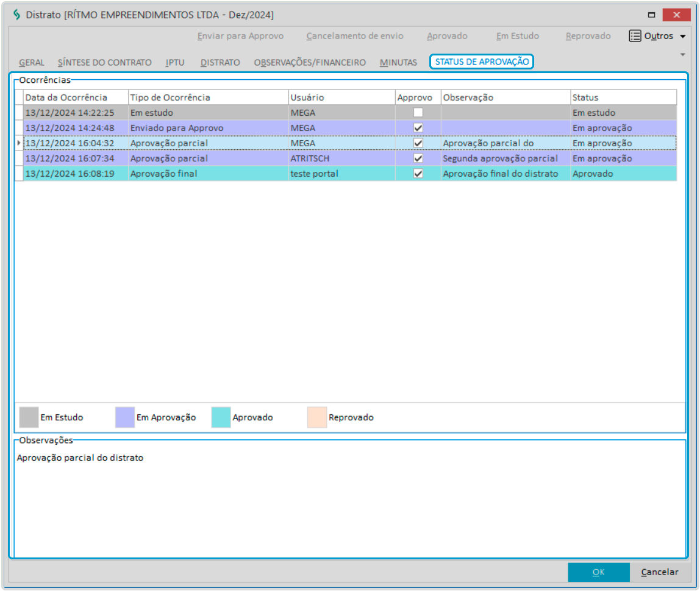The image size is (700, 591).
Task: Click the Aprovação final cell
Action: [x=208, y=174]
